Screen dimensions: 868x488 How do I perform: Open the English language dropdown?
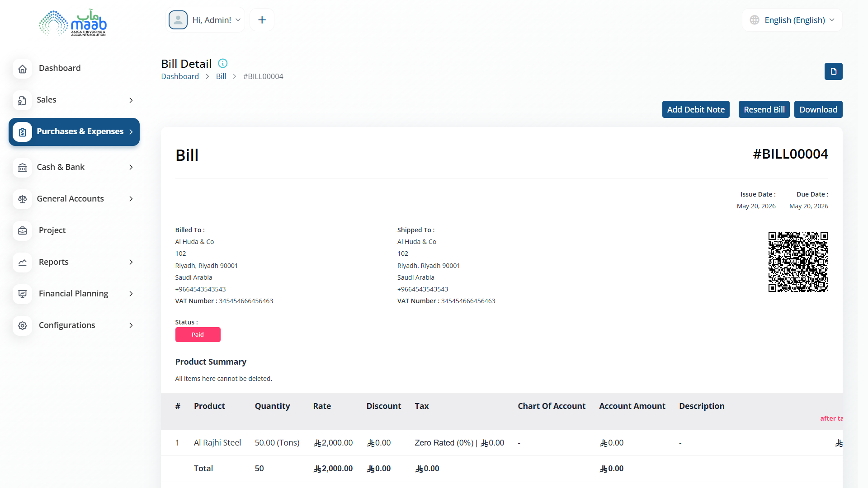click(x=792, y=20)
